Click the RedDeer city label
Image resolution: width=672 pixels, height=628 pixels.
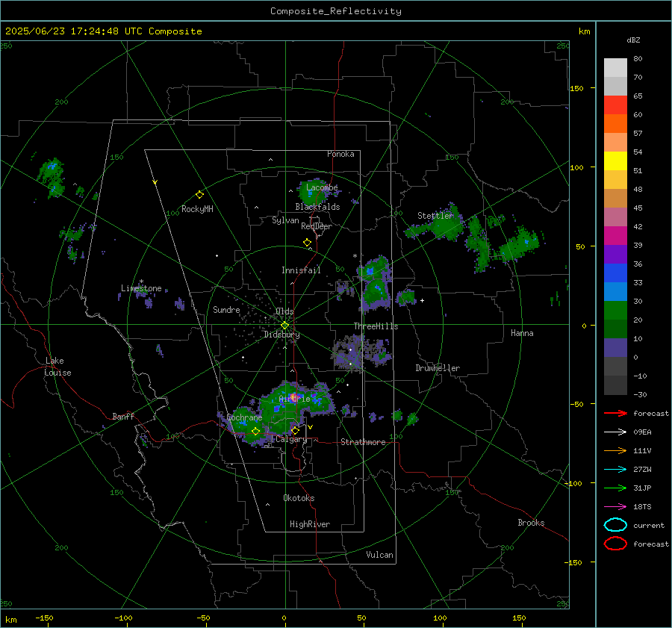(x=317, y=226)
